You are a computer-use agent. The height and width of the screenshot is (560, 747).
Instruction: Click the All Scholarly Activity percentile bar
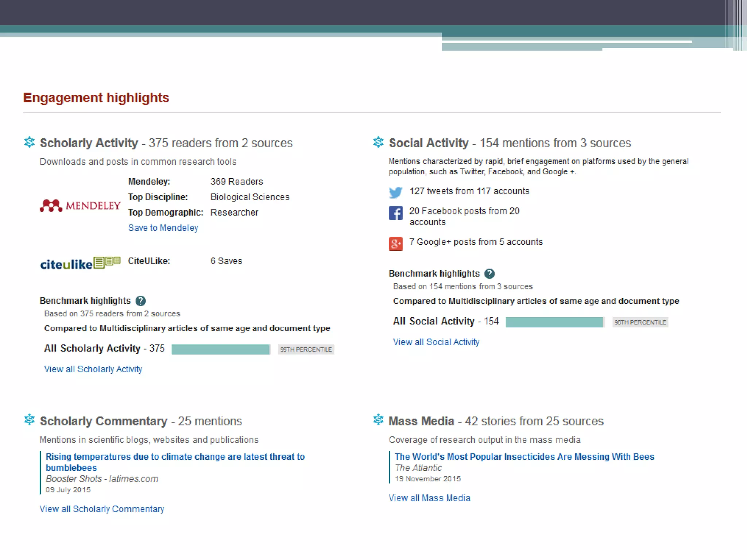tap(221, 349)
